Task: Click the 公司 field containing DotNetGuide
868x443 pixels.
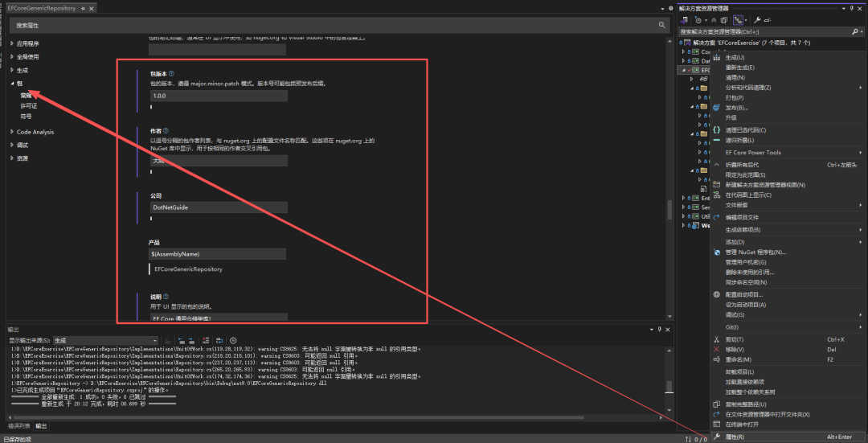Action: coord(219,207)
